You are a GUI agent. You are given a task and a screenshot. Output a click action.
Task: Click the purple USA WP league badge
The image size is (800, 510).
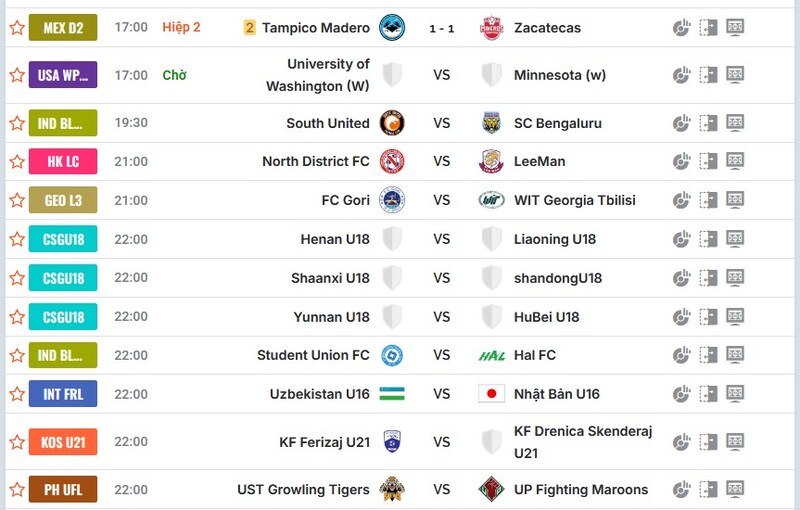coord(63,75)
